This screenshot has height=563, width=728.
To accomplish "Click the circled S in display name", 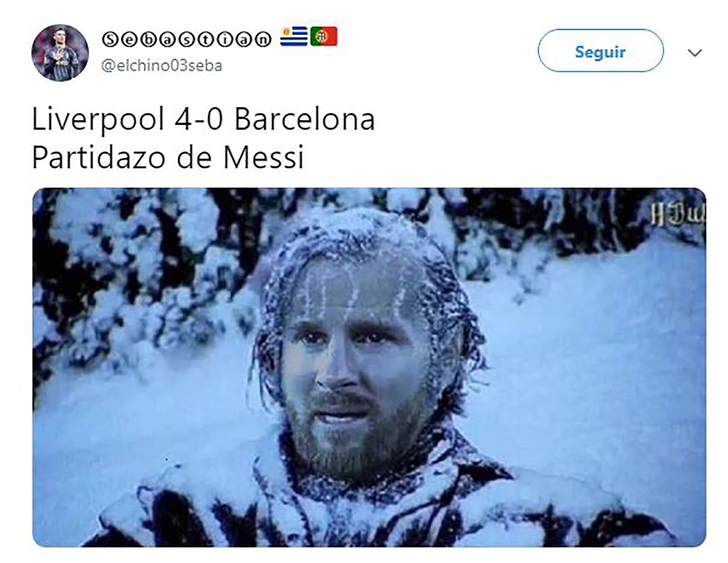I will tap(110, 39).
